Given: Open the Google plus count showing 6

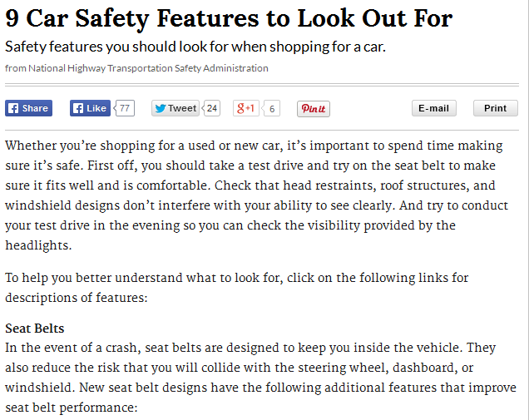Looking at the screenshot, I should [271, 108].
